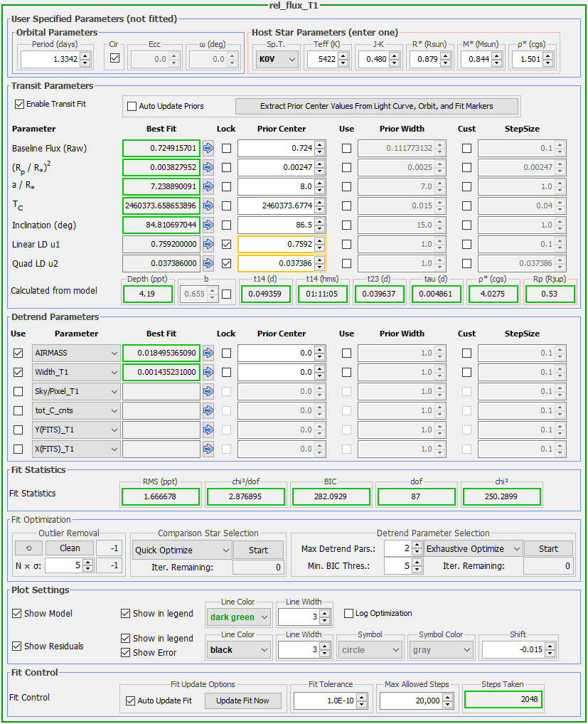
Task: Click the Teff (K) value field
Action: (x=321, y=59)
